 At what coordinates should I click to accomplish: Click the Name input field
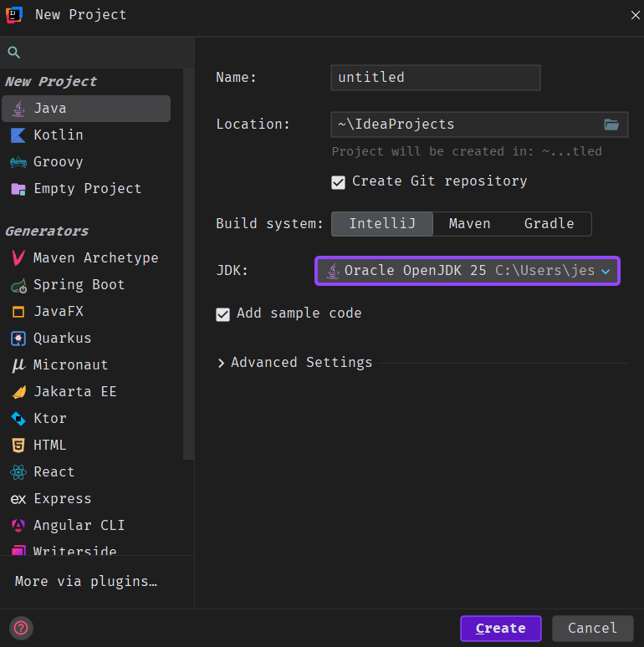pyautogui.click(x=435, y=78)
